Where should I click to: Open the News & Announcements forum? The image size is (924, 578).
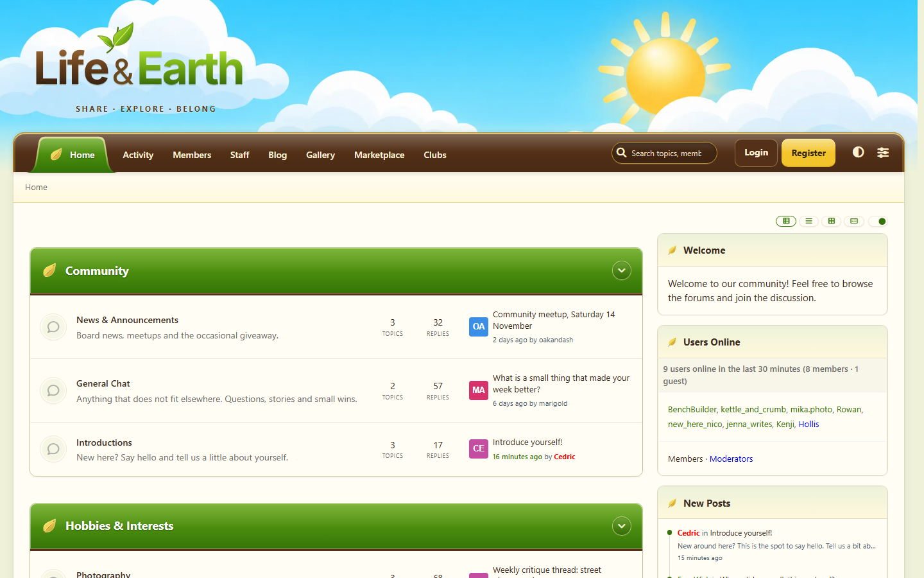(127, 320)
